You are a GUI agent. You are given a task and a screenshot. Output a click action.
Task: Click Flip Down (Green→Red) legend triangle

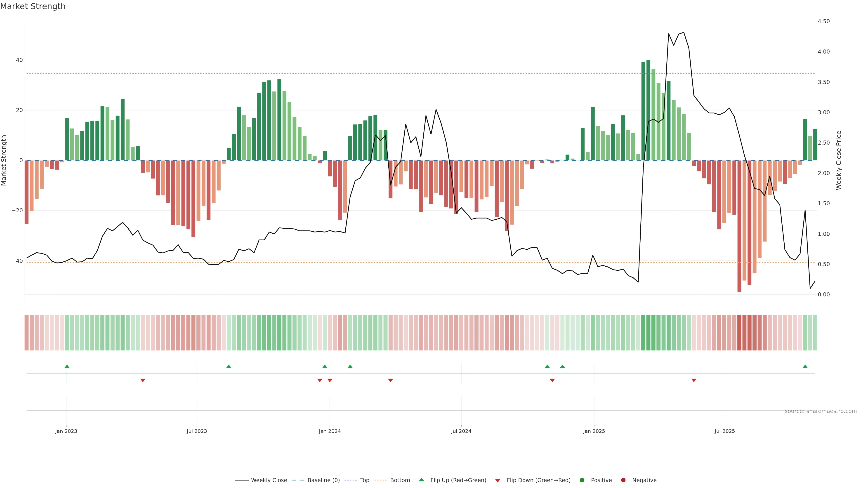pyautogui.click(x=498, y=481)
